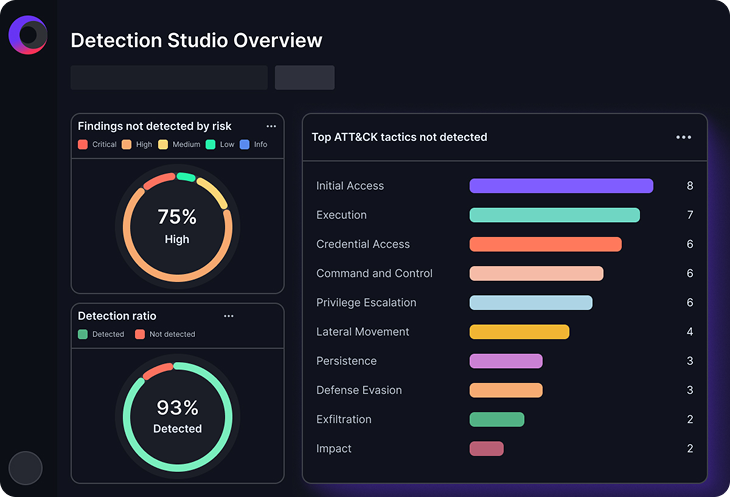Click the Lateral Movement label
The width and height of the screenshot is (730, 497).
click(363, 332)
